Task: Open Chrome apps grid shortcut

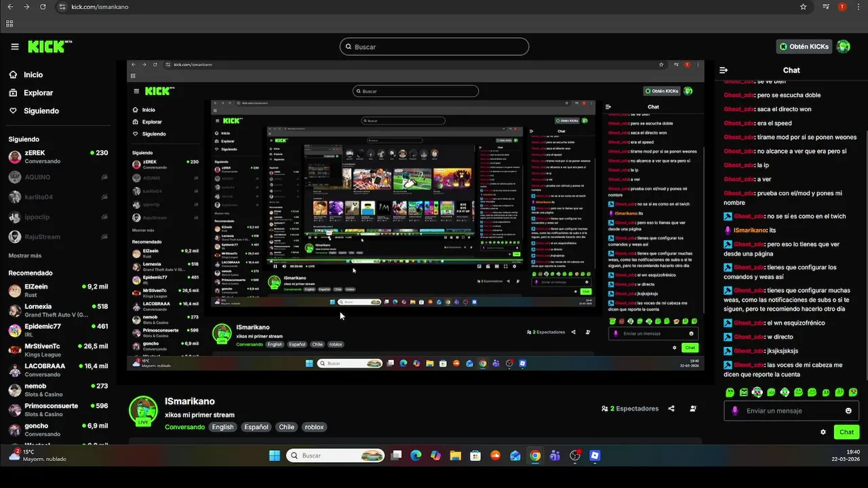Action: click(9, 23)
